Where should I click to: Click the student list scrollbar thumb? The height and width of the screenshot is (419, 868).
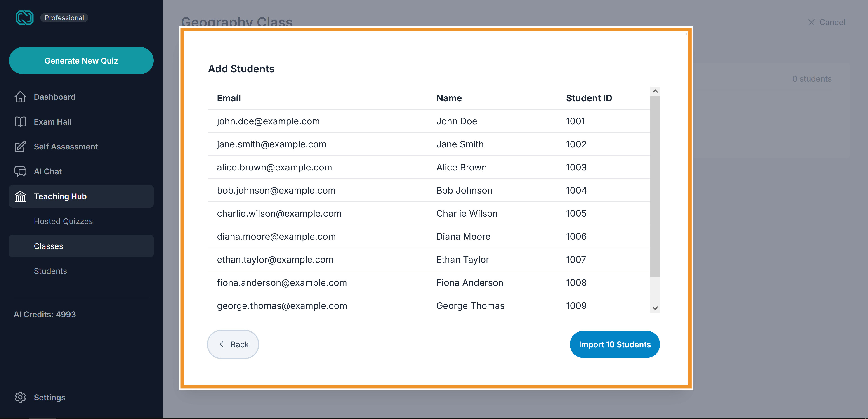[655, 187]
